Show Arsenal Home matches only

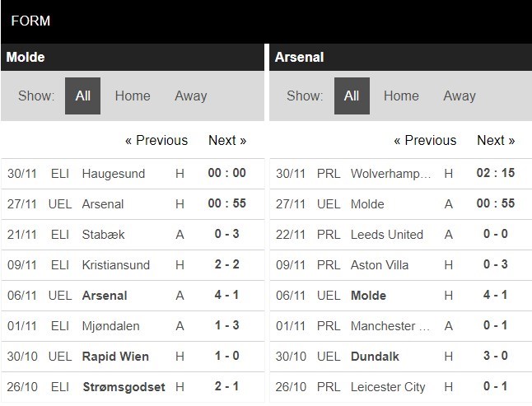pyautogui.click(x=401, y=96)
